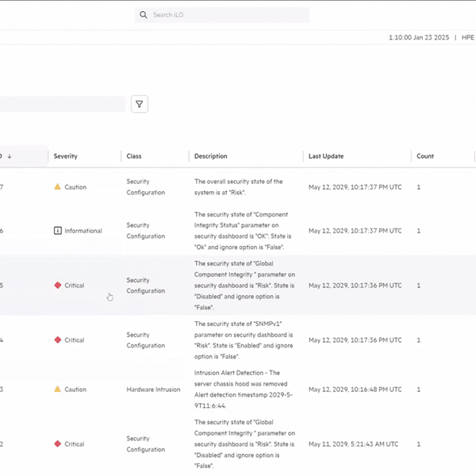Click the log filter text field left of funnel

click(x=62, y=104)
